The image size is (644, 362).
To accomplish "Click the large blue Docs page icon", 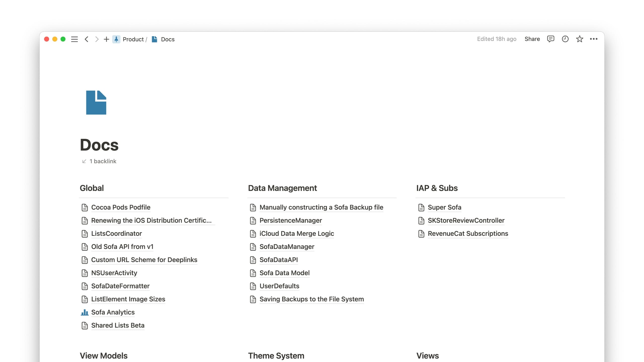I will point(96,103).
